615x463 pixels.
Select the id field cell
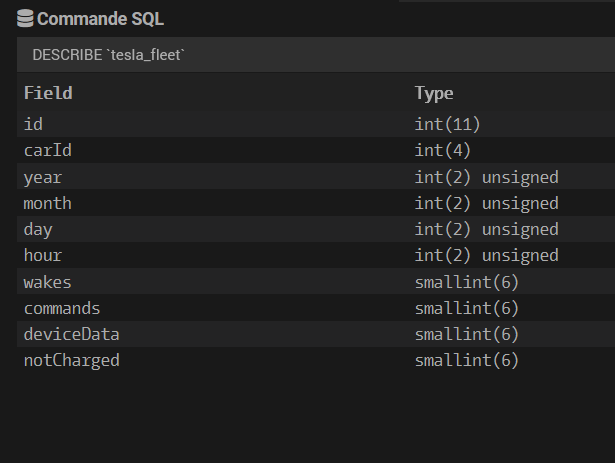point(33,124)
